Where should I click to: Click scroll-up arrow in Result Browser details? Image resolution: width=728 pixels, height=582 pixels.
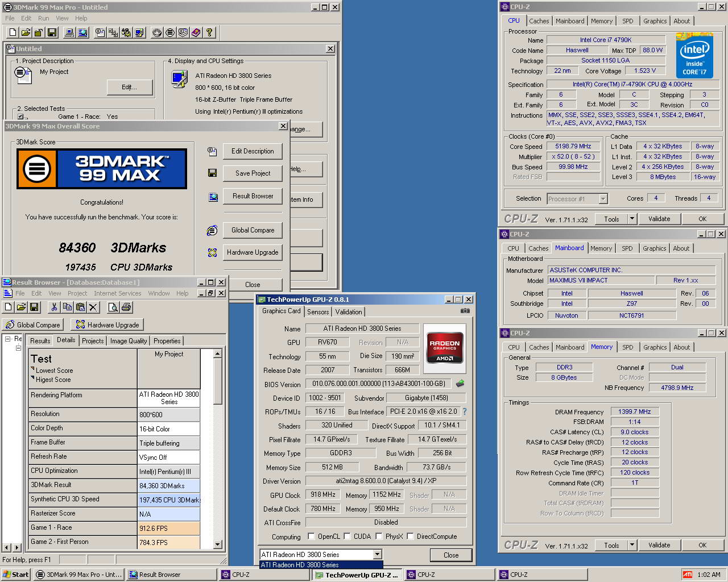[217, 354]
